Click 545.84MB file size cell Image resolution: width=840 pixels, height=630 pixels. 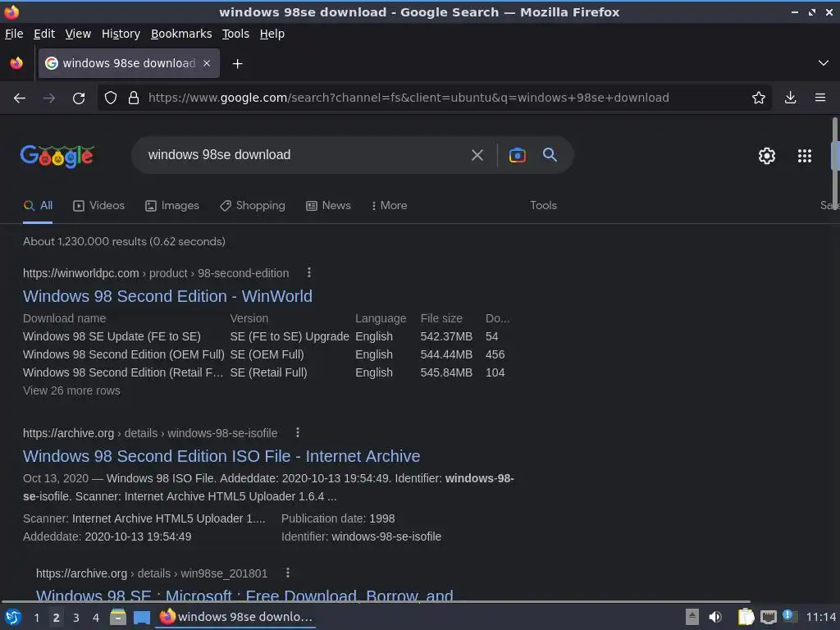[446, 373]
